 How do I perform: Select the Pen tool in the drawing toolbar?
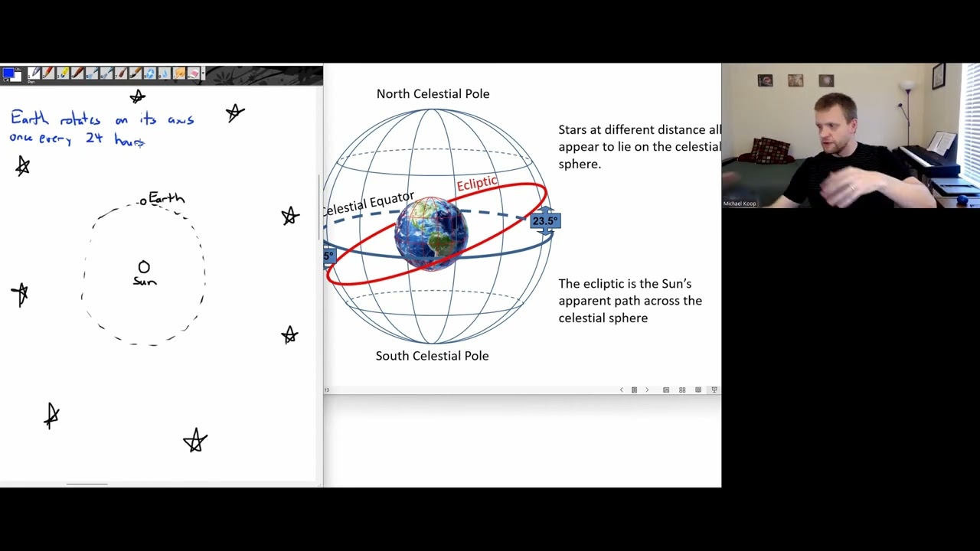[x=34, y=73]
